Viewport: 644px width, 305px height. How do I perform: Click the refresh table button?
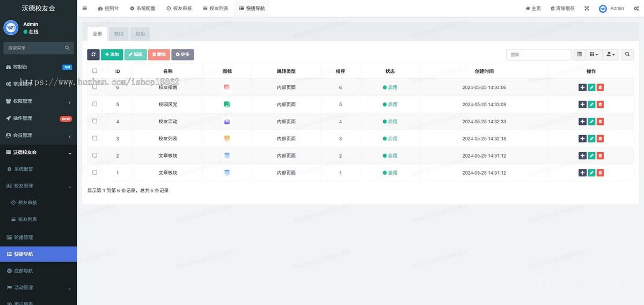(93, 55)
